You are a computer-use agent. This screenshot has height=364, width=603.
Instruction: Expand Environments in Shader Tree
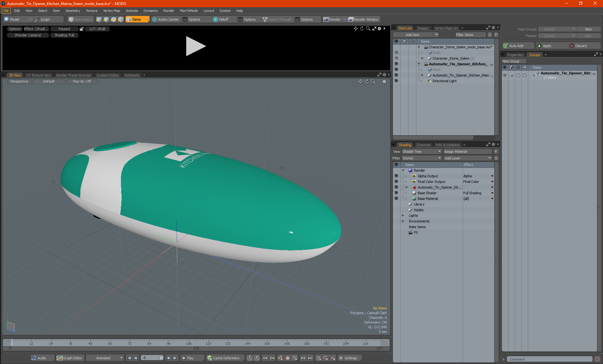(403, 221)
